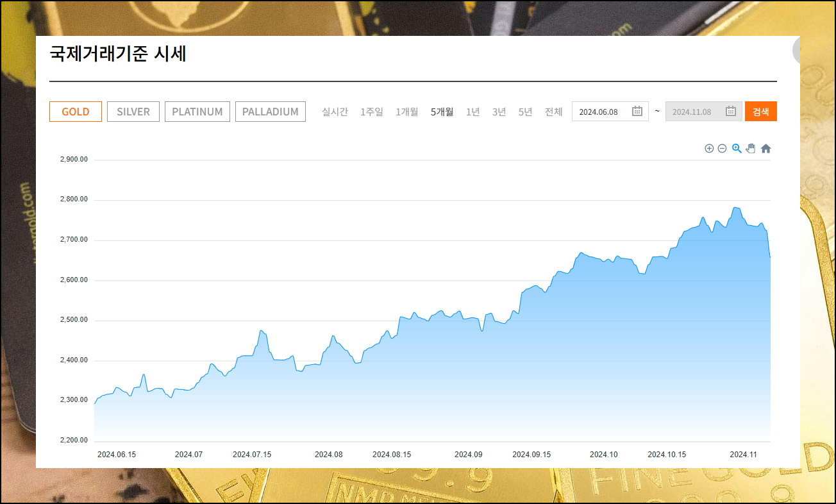Click the 2024.10 x-axis label
Screen dimensions: 836x504
click(604, 454)
